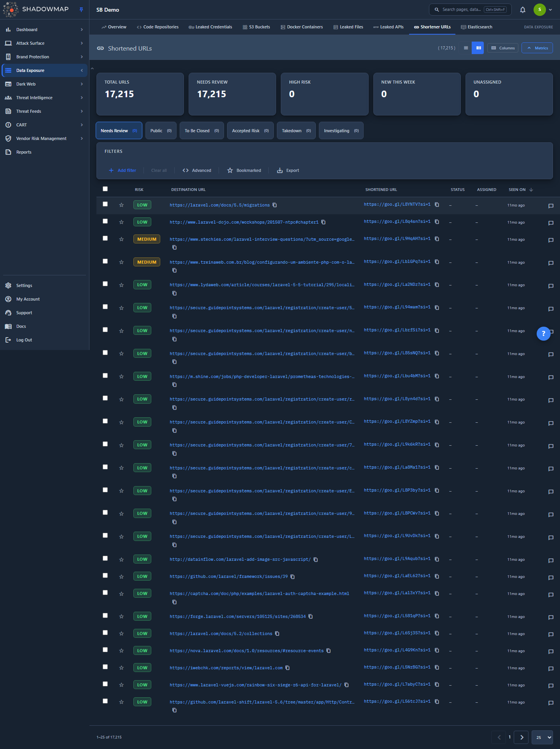The height and width of the screenshot is (749, 560).
Task: Pin the sidebar with the pin icon
Action: pyautogui.click(x=81, y=10)
